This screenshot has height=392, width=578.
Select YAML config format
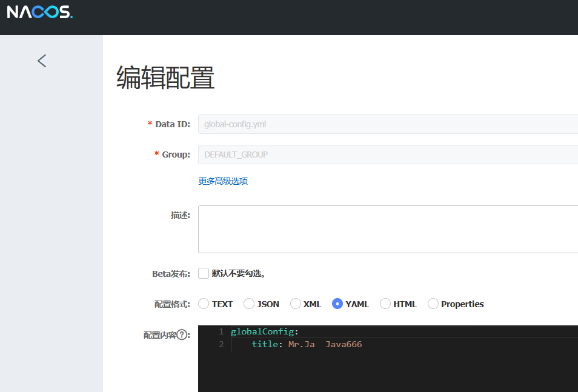tap(337, 304)
